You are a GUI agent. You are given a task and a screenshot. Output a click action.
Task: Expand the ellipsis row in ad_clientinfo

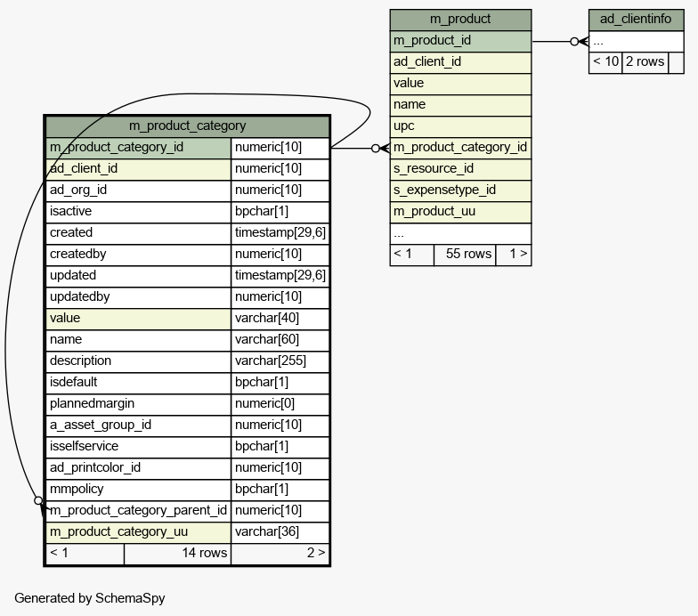pyautogui.click(x=636, y=40)
